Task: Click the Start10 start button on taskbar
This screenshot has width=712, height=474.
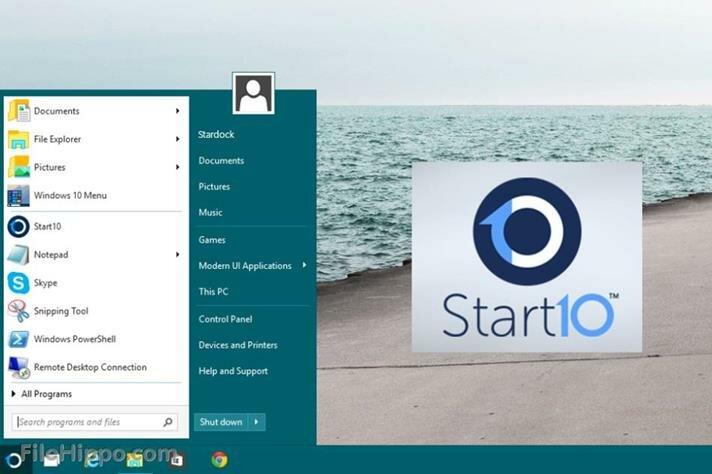Action: click(x=14, y=460)
